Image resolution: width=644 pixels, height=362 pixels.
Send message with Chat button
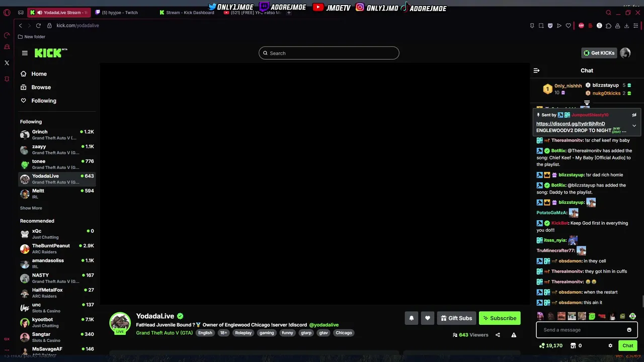click(628, 345)
